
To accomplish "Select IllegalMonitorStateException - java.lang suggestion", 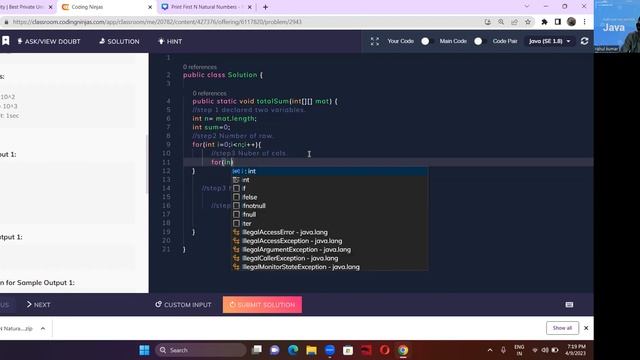I will pyautogui.click(x=329, y=267).
